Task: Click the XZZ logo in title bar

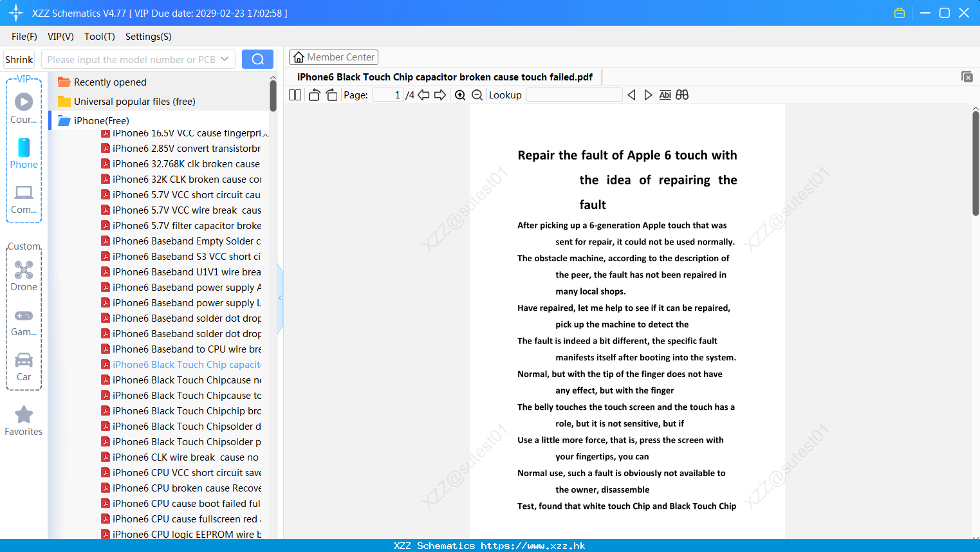Action: tap(16, 13)
